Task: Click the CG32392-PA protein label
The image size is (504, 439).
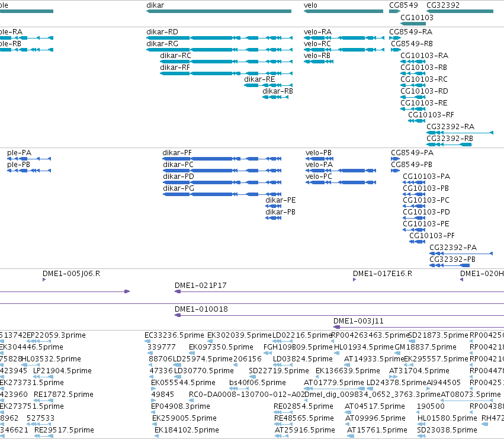Action: click(x=453, y=248)
